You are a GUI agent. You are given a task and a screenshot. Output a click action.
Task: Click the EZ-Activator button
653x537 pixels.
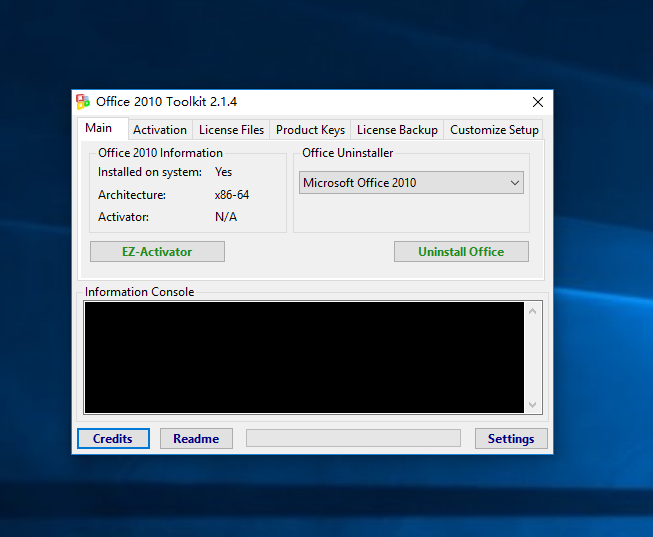coord(157,252)
